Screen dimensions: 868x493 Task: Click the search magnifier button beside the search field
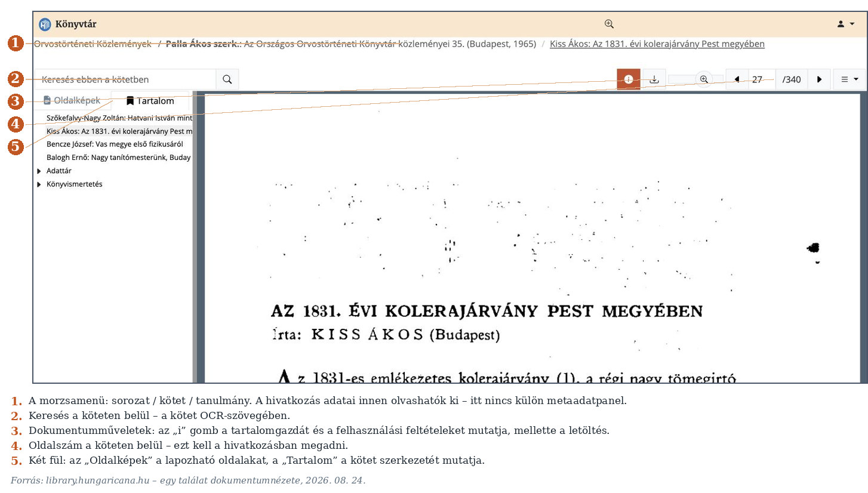click(x=227, y=79)
